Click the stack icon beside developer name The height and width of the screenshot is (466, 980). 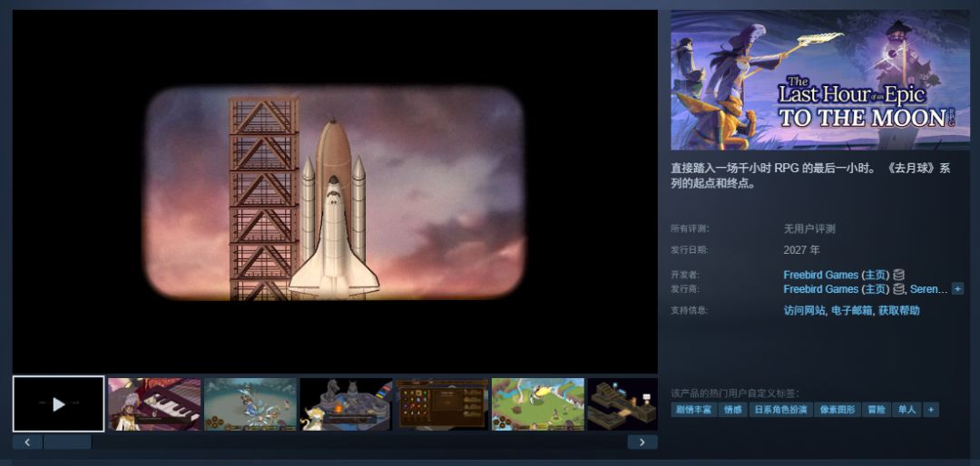[x=898, y=275]
